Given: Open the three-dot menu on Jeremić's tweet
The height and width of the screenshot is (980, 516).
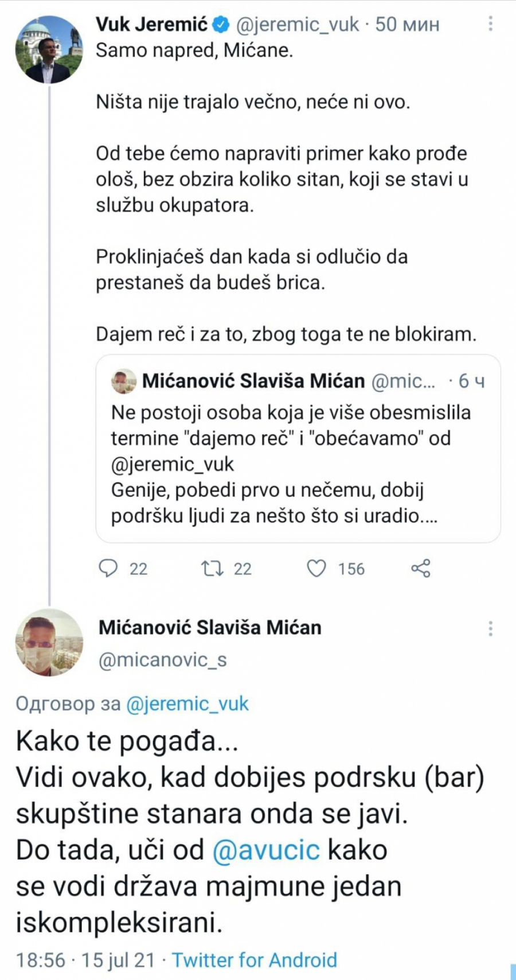Looking at the screenshot, I should pyautogui.click(x=490, y=24).
